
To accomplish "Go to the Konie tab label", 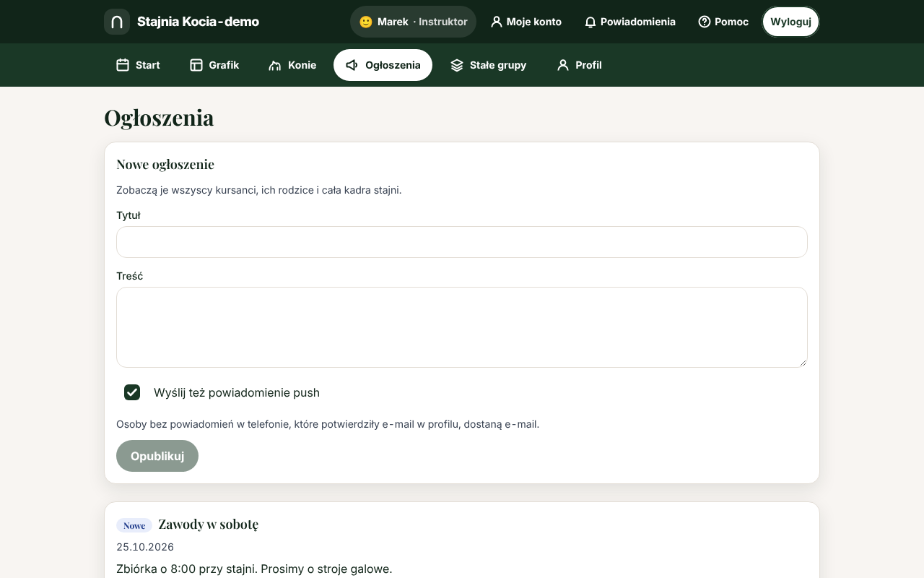I will point(302,65).
